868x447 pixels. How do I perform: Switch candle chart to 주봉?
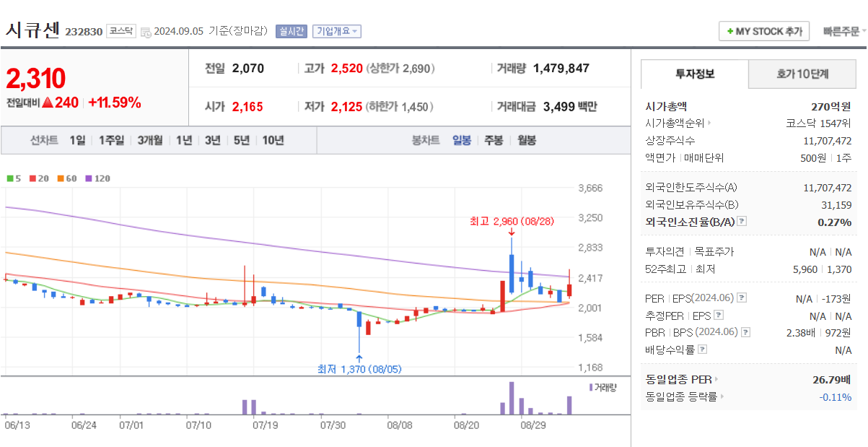click(494, 140)
